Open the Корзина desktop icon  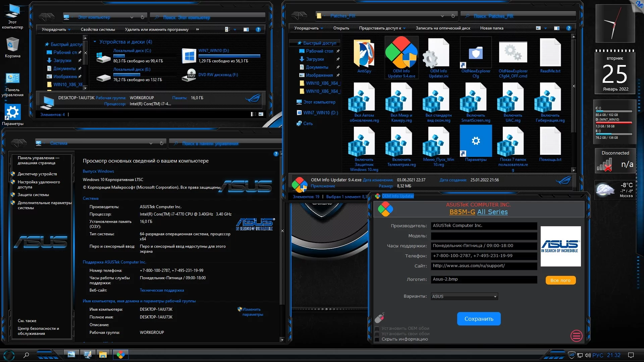(12, 45)
